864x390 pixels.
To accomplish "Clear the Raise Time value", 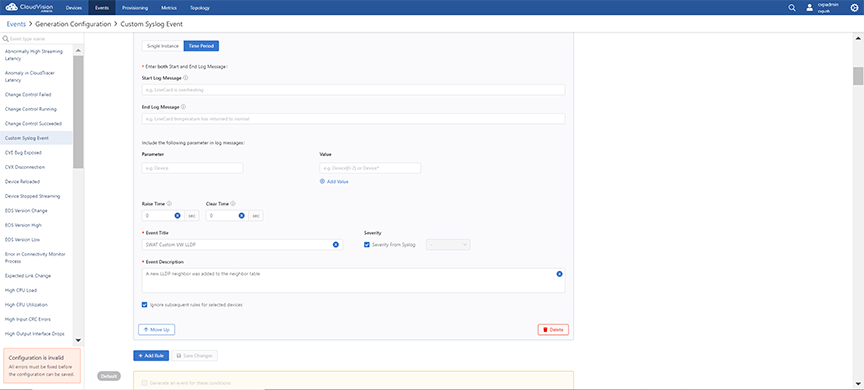I will click(177, 216).
